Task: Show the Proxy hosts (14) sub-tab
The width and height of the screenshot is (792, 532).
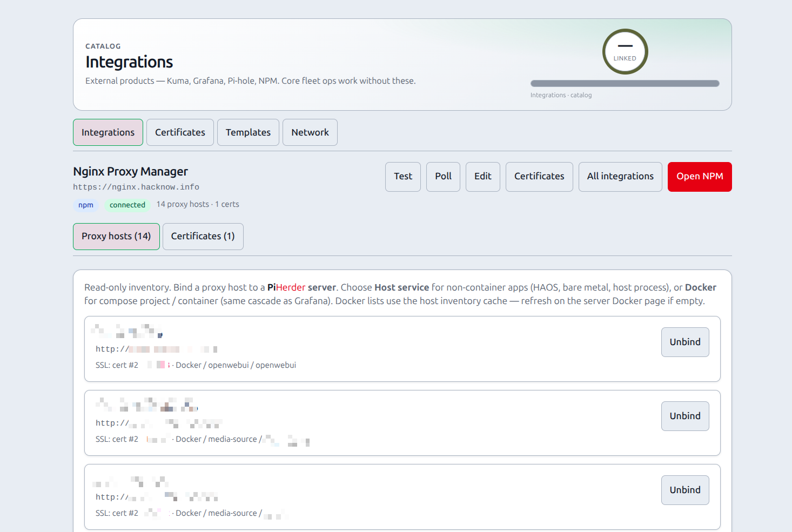Action: click(116, 237)
